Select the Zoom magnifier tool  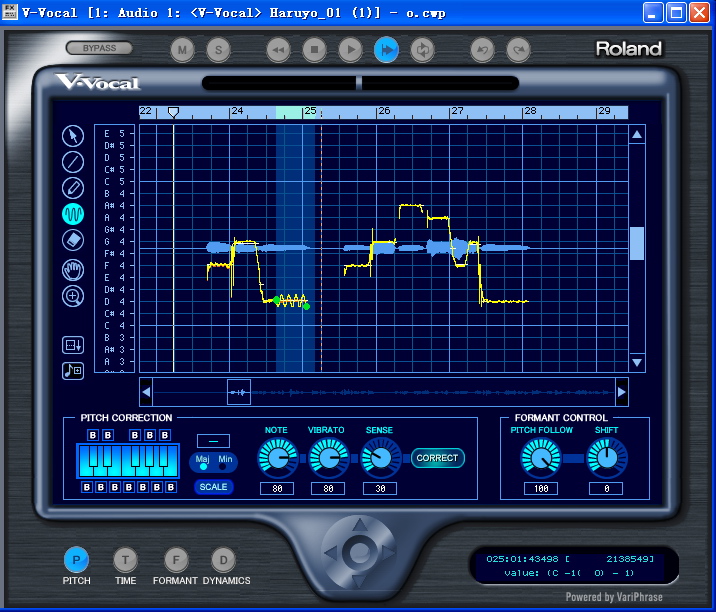tap(73, 296)
